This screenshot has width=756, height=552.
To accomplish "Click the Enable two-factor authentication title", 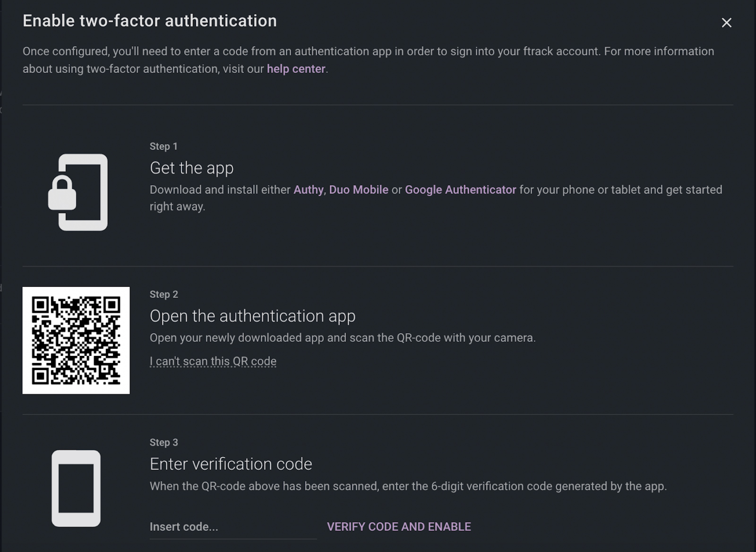I will coord(150,21).
